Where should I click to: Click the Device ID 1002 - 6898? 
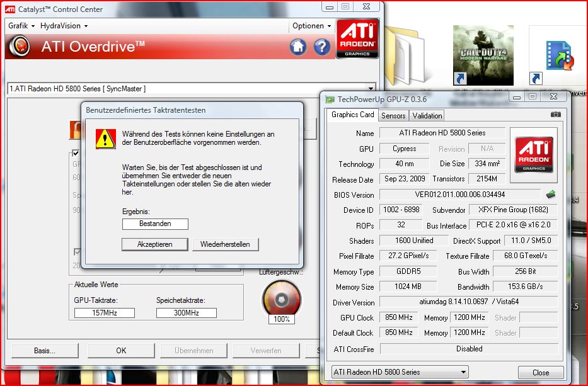pyautogui.click(x=401, y=210)
